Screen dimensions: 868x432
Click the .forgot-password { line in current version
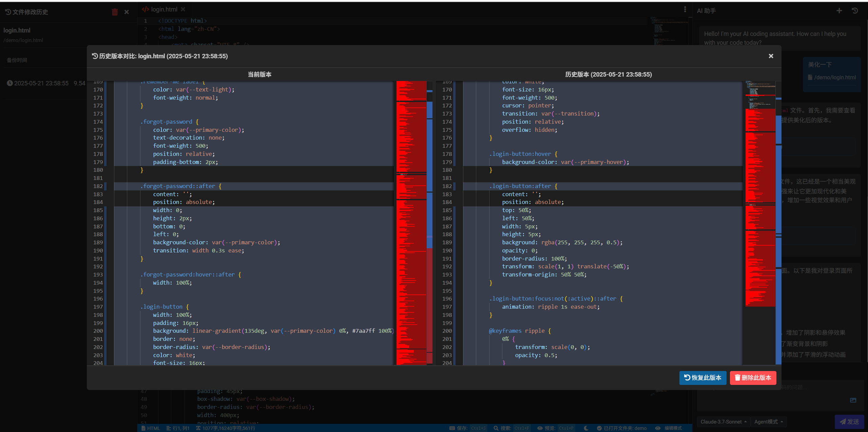pyautogui.click(x=169, y=122)
